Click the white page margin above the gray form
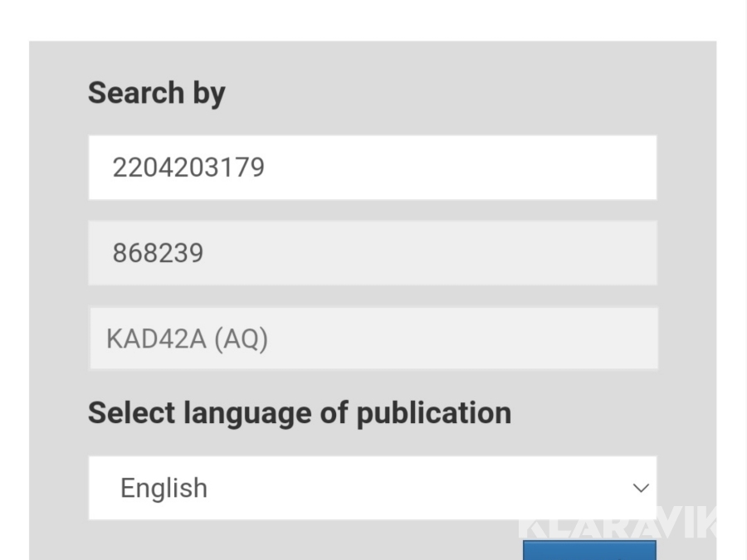This screenshot has width=747, height=560. 372,20
